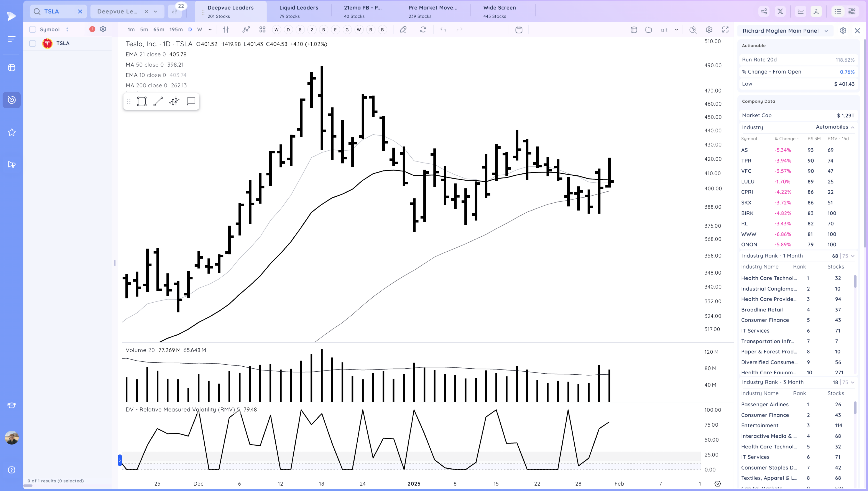Select the trend line drawing tool
Viewport: 868px width, 491px height.
[158, 101]
